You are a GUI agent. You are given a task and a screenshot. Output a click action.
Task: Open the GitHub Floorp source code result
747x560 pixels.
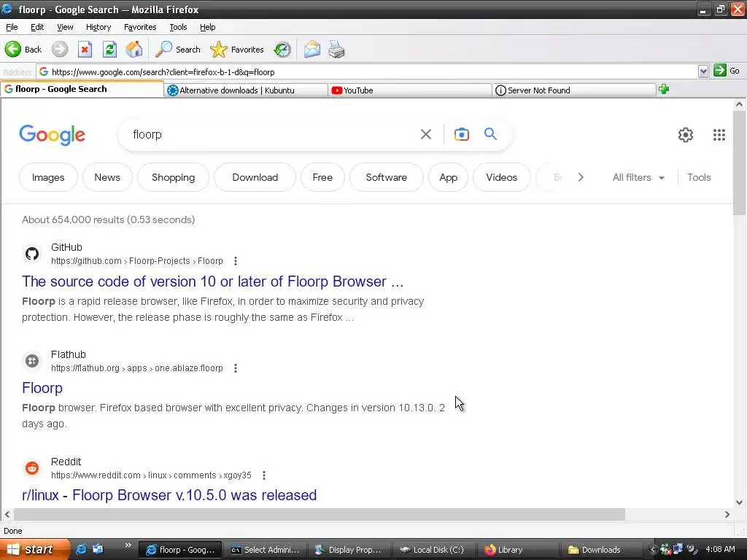pyautogui.click(x=212, y=281)
